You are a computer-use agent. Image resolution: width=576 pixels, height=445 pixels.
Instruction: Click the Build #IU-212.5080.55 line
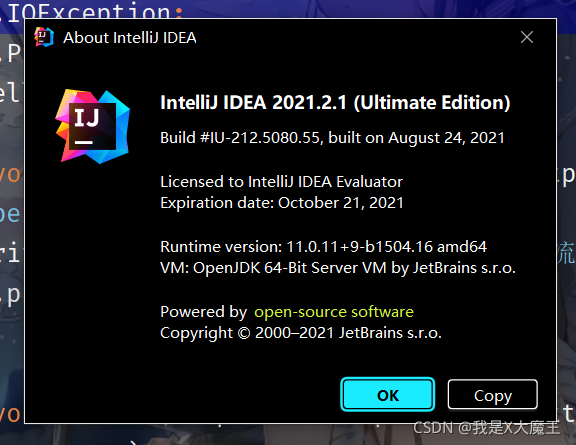coord(332,138)
